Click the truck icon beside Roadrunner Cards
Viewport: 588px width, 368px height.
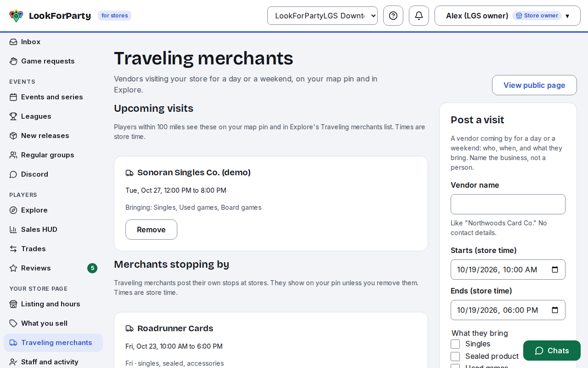click(x=130, y=328)
